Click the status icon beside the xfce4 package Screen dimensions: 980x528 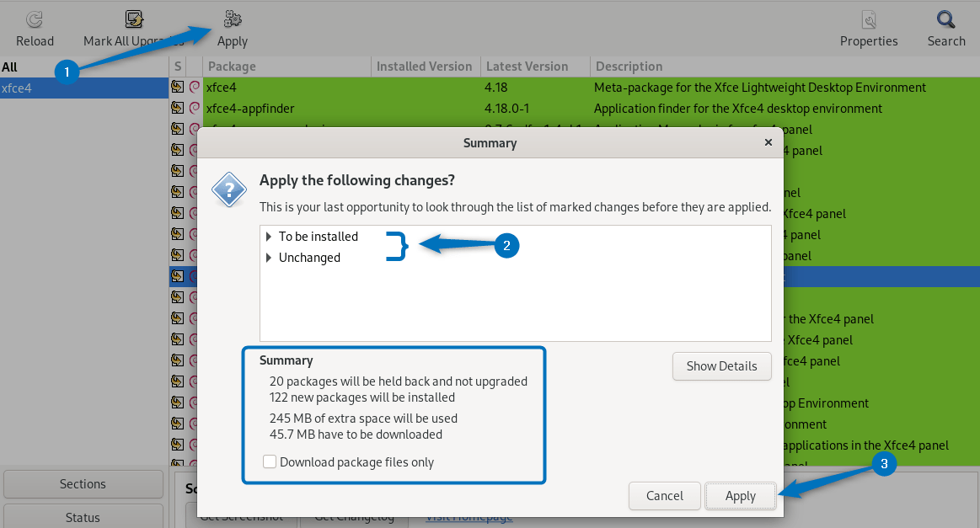[177, 87]
